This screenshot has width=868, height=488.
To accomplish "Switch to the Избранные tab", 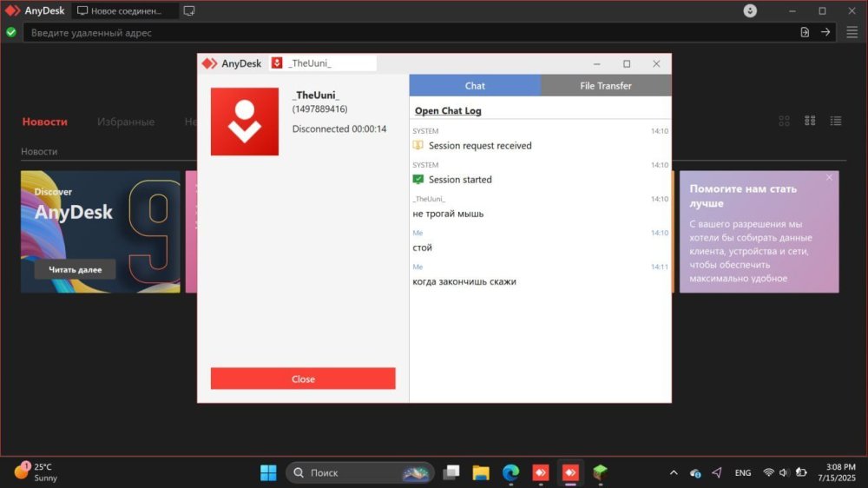I will pyautogui.click(x=126, y=122).
